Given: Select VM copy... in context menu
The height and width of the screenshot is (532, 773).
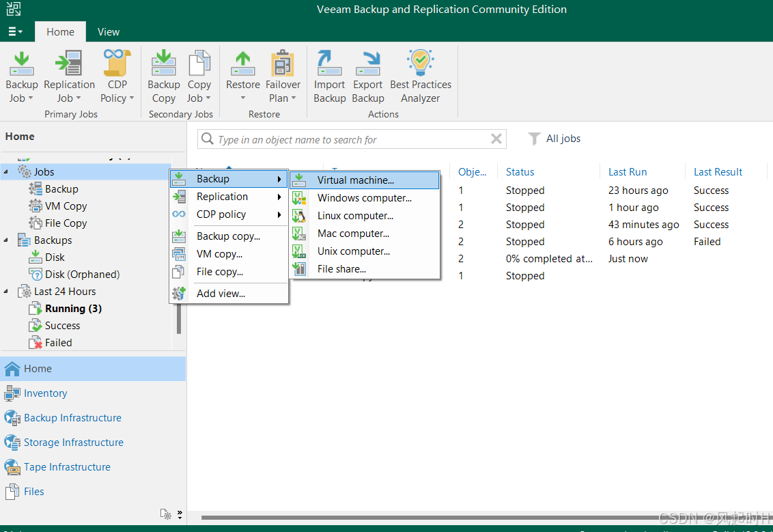Looking at the screenshot, I should pyautogui.click(x=229, y=254).
